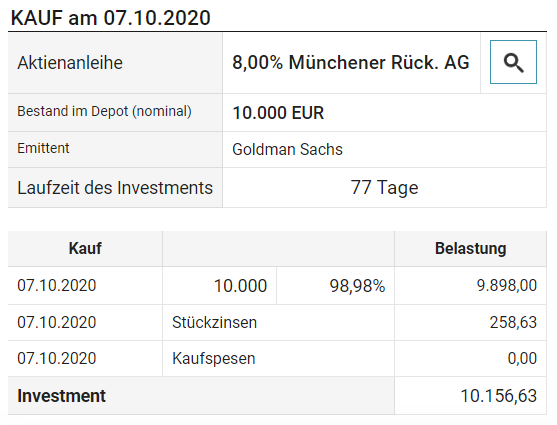
Task: Select the 10.156,63 investment total
Action: pyautogui.click(x=499, y=396)
